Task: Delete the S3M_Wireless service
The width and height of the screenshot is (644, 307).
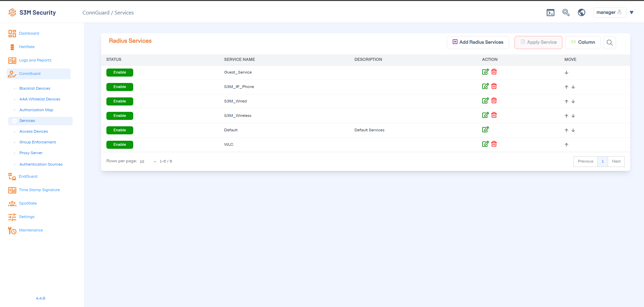Action: (494, 115)
